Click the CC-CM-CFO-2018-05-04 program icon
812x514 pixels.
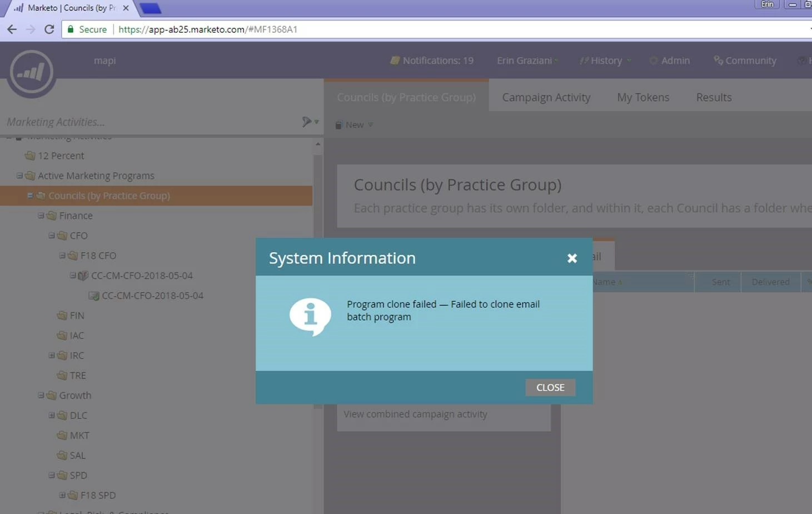click(x=83, y=276)
